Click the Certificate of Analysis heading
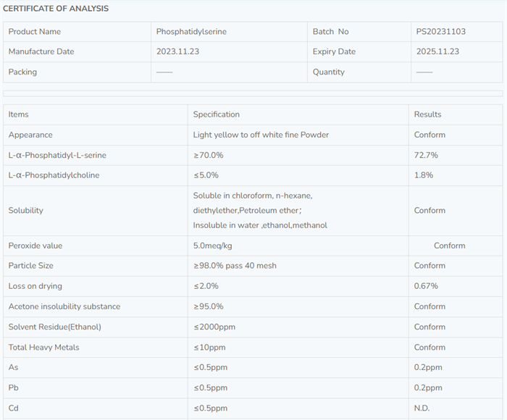The image size is (507, 420). pyautogui.click(x=56, y=9)
